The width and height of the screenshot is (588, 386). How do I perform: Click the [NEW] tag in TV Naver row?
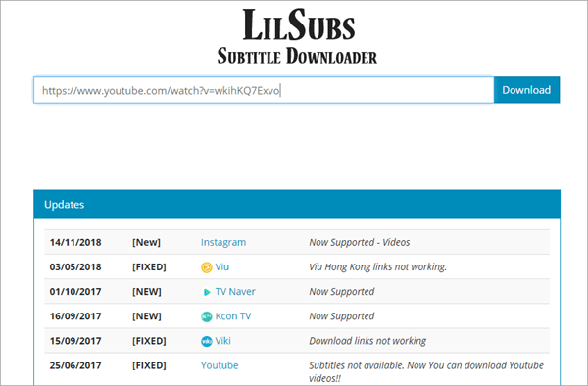147,292
